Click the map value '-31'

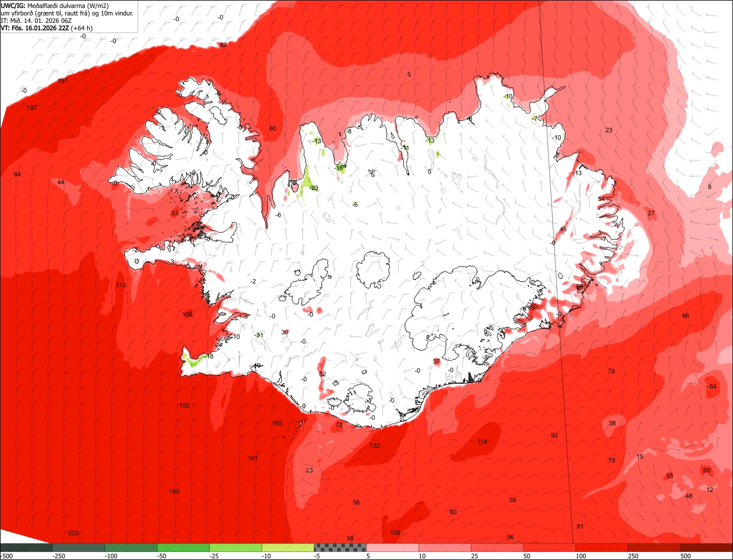259,335
